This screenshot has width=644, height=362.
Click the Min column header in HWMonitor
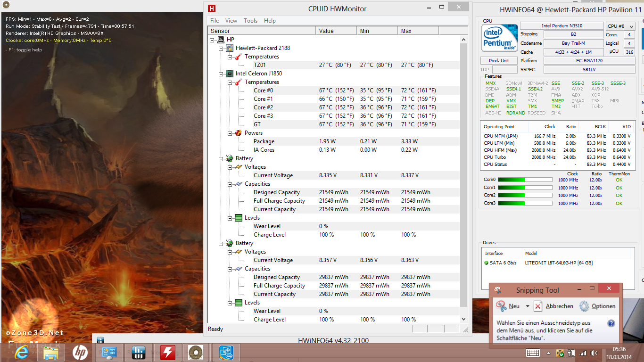click(377, 31)
